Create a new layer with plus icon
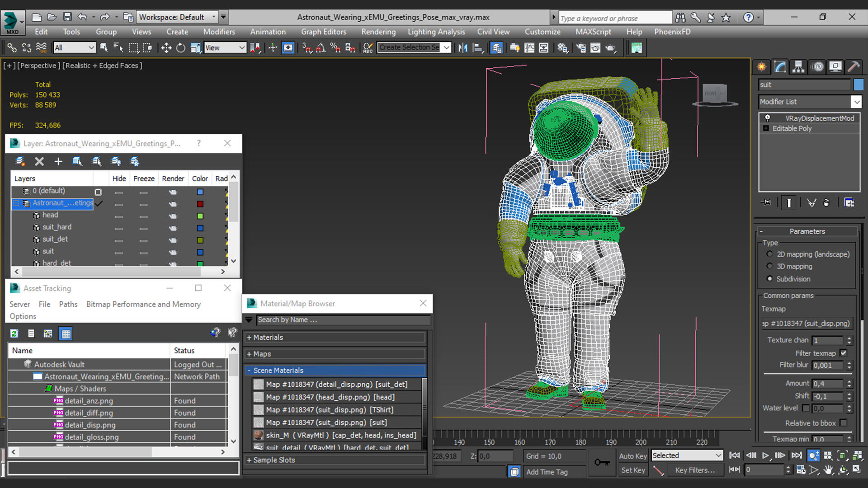The width and height of the screenshot is (868, 488). [x=58, y=161]
